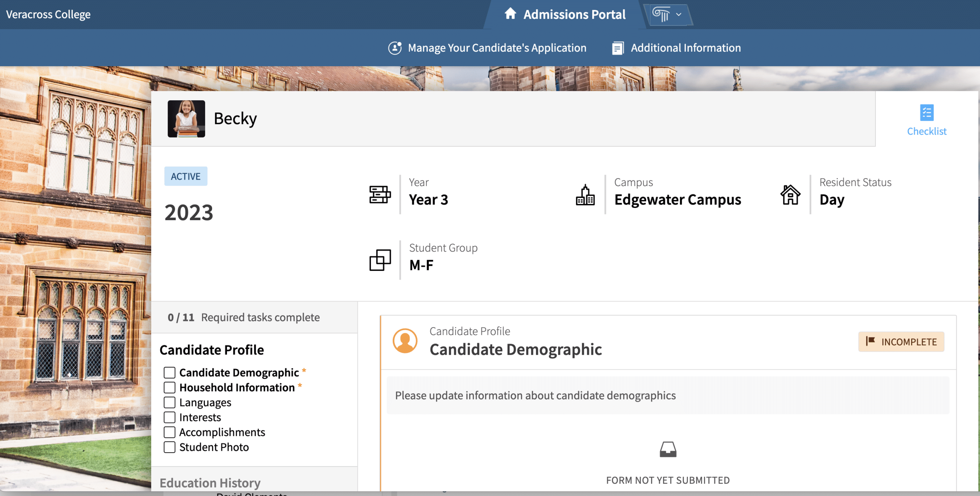Open the Languages task

[x=205, y=403]
